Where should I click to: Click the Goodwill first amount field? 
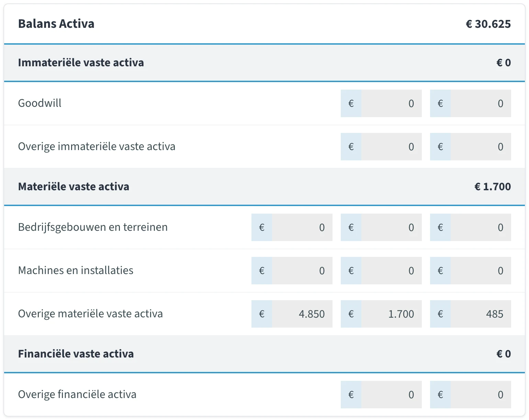(x=391, y=103)
